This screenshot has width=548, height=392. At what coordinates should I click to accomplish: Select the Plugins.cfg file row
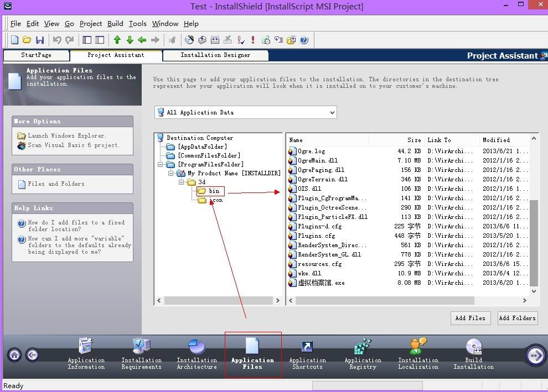click(408, 236)
